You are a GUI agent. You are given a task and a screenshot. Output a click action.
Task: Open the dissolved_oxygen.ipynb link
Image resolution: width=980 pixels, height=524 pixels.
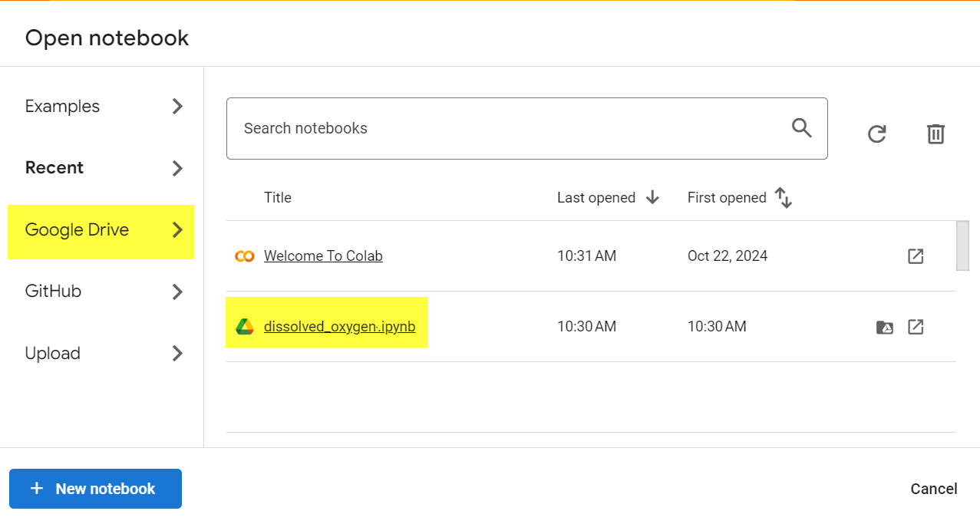coord(339,327)
